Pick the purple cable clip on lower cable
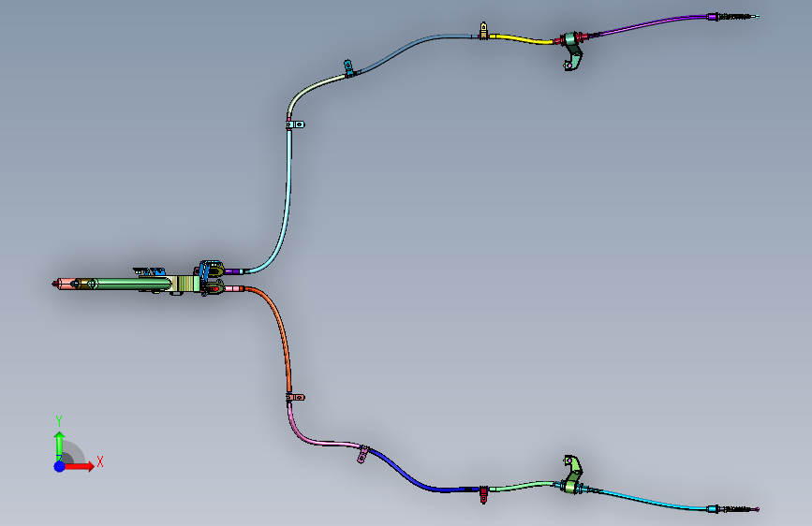812x526 pixels. (363, 455)
